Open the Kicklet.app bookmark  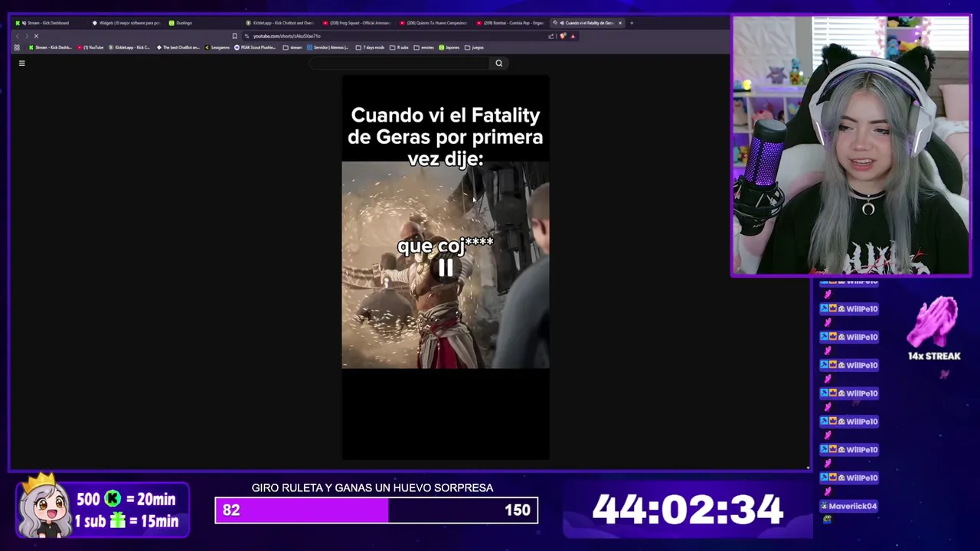tap(129, 47)
